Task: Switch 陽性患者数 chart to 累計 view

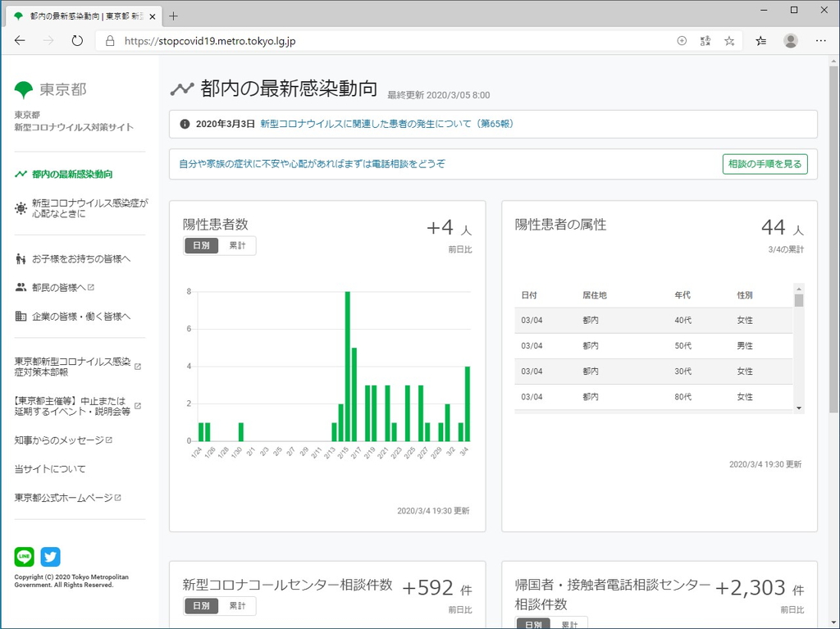Action: (x=238, y=245)
